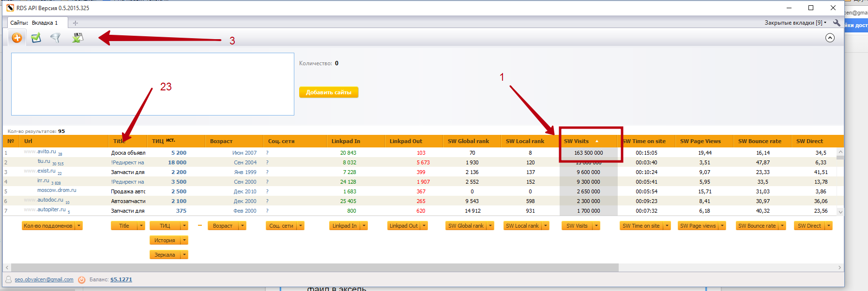868x291 pixels.
Task: Open the Закрытые вкладки [9] menu
Action: (x=795, y=23)
